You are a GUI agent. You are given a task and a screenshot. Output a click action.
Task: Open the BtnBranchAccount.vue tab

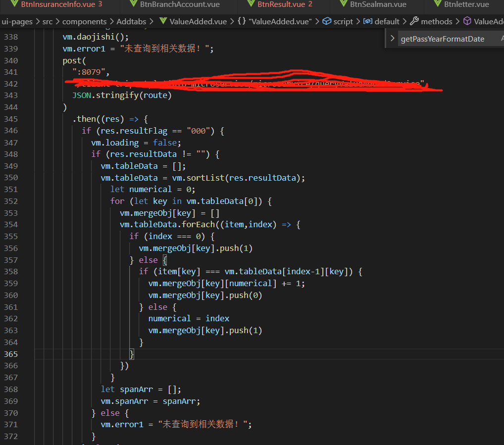(179, 4)
